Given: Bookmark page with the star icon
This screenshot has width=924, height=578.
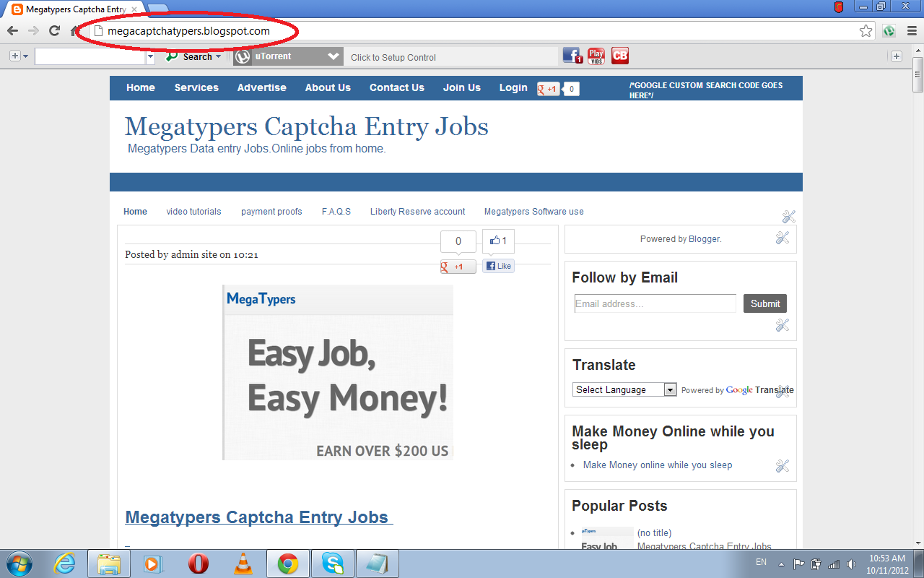Looking at the screenshot, I should [866, 31].
